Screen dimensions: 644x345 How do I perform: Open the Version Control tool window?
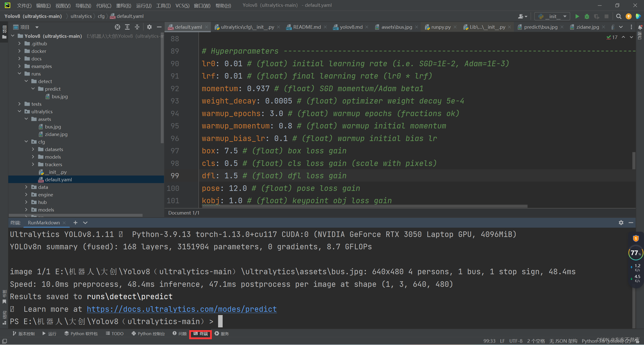tap(23, 334)
